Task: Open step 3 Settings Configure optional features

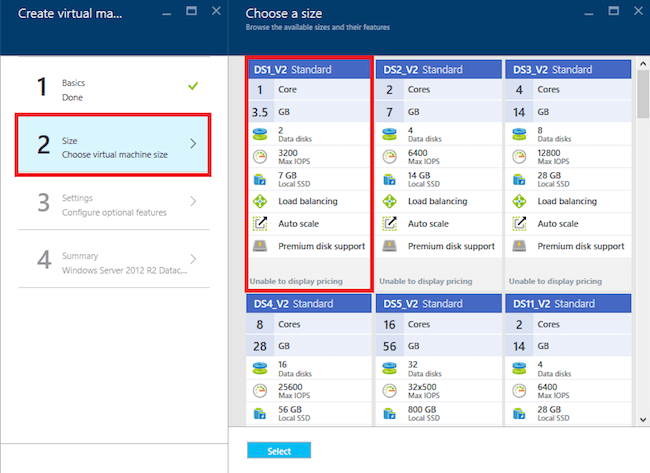Action: click(114, 204)
